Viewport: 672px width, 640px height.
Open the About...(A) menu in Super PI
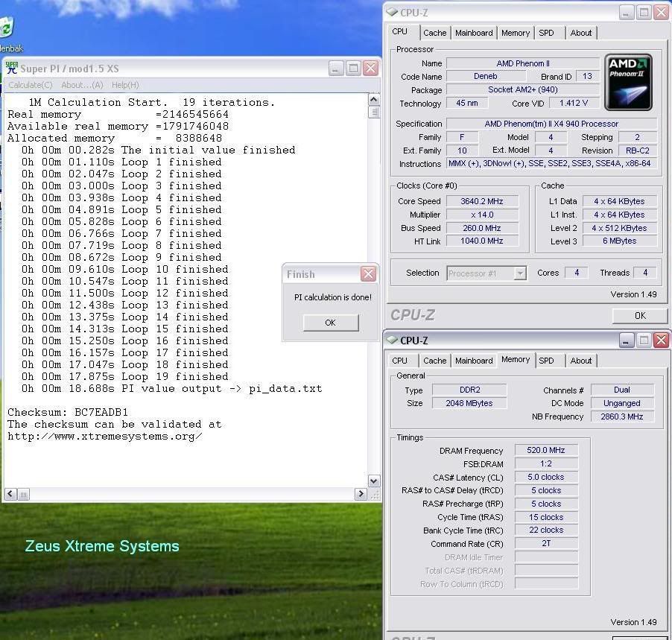tap(82, 85)
